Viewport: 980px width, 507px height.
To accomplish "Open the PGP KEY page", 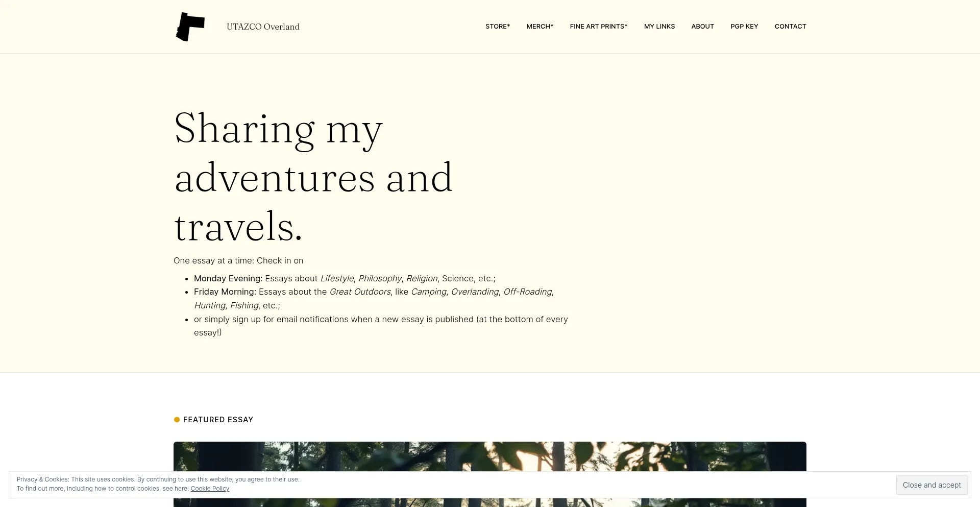I will pyautogui.click(x=744, y=27).
